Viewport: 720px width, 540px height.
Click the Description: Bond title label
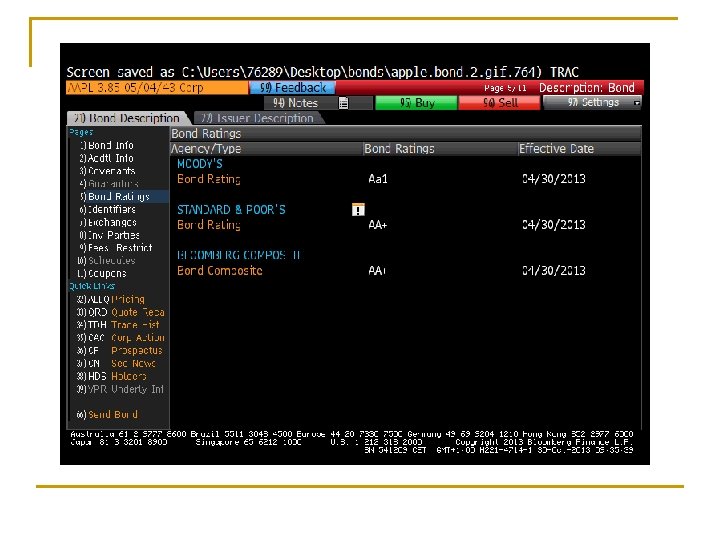click(x=586, y=88)
